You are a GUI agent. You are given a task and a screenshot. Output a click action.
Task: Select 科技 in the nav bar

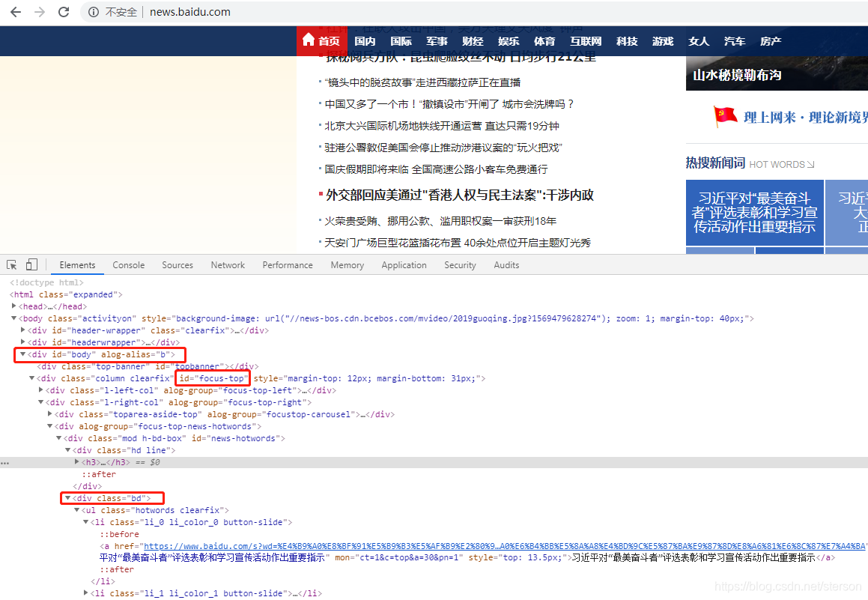tap(627, 41)
